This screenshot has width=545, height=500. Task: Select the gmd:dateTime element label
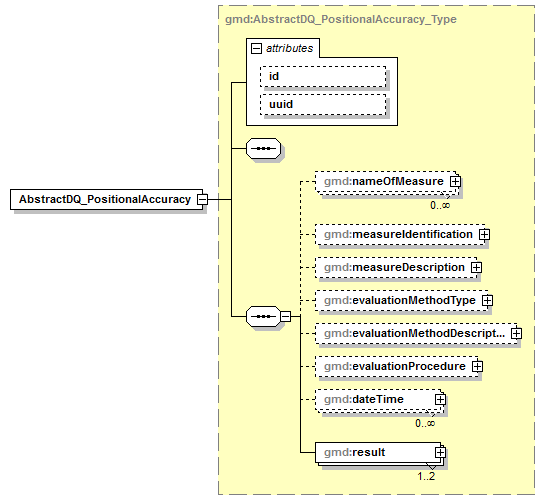click(x=364, y=399)
